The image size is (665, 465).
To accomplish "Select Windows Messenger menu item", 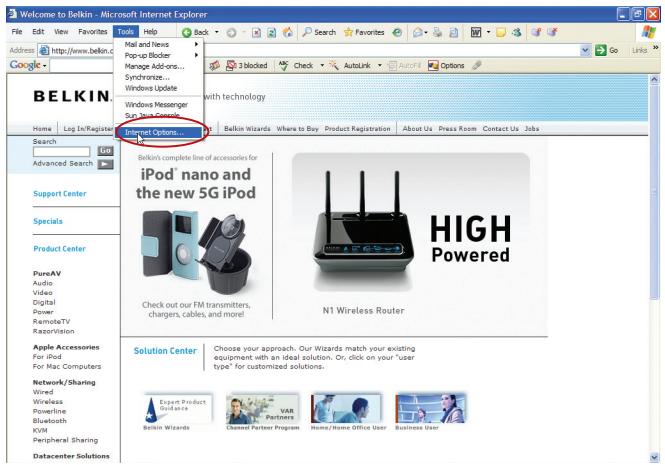I will click(159, 104).
